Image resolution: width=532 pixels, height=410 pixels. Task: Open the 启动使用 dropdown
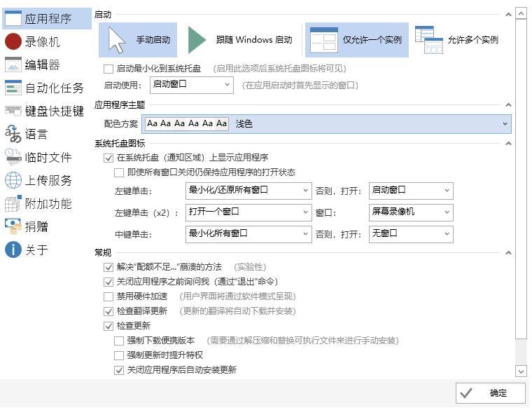(x=191, y=86)
